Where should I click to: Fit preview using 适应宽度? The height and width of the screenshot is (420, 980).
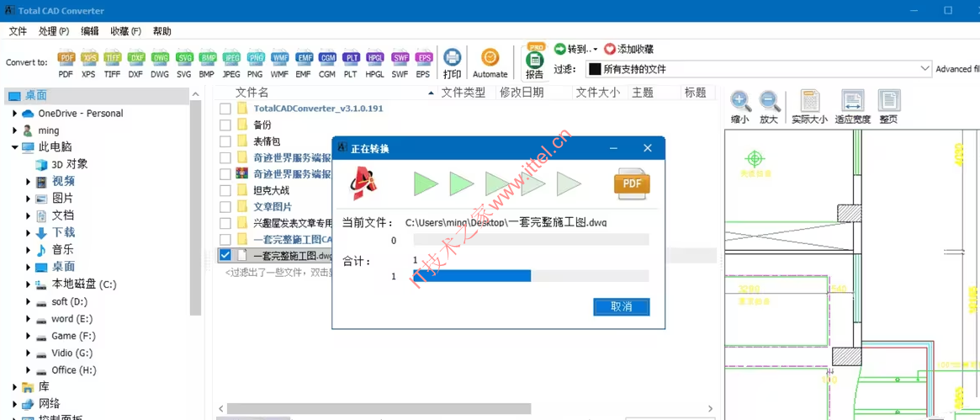click(x=852, y=107)
